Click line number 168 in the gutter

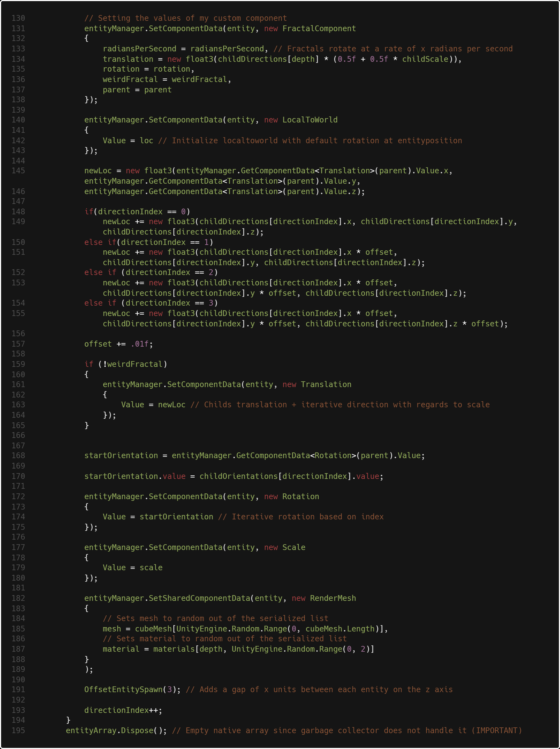(18, 455)
